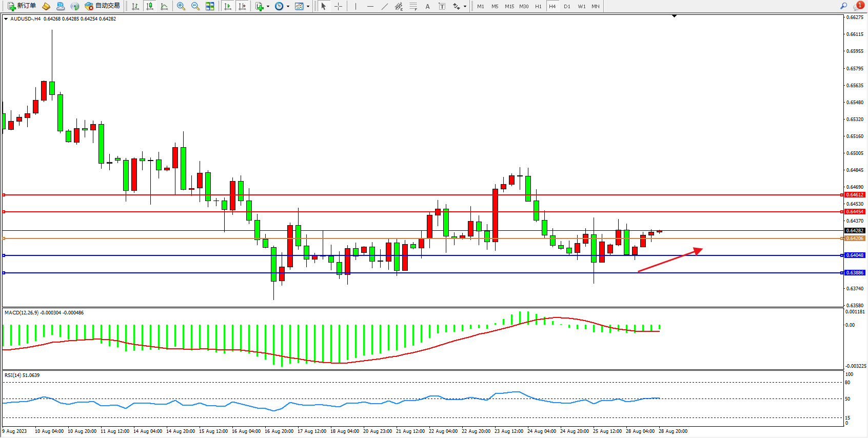The height and width of the screenshot is (438, 868).
Task: Select the Equidistant Channel tool
Action: point(399,6)
